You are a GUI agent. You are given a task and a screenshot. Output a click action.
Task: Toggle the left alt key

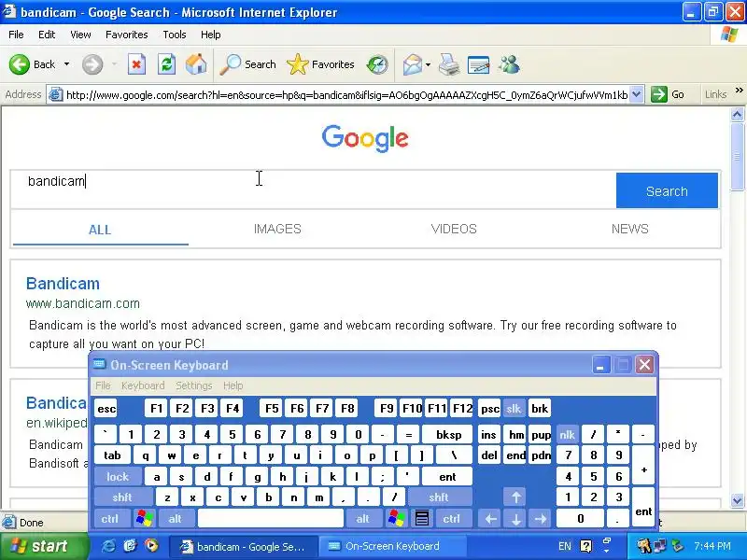coord(176,518)
